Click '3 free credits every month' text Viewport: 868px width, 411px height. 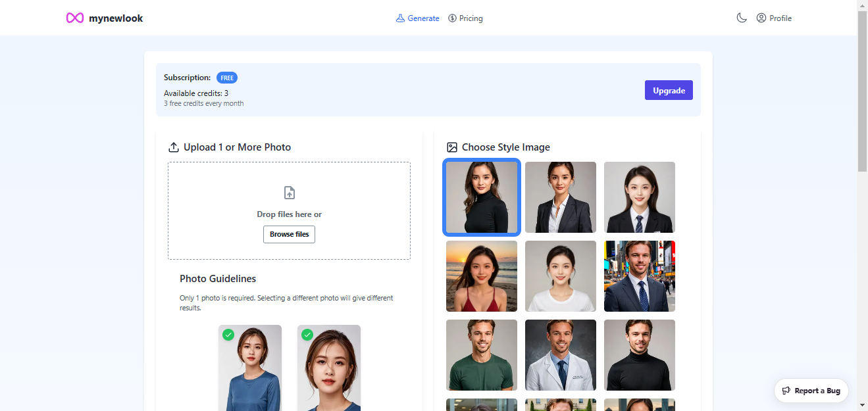click(203, 103)
